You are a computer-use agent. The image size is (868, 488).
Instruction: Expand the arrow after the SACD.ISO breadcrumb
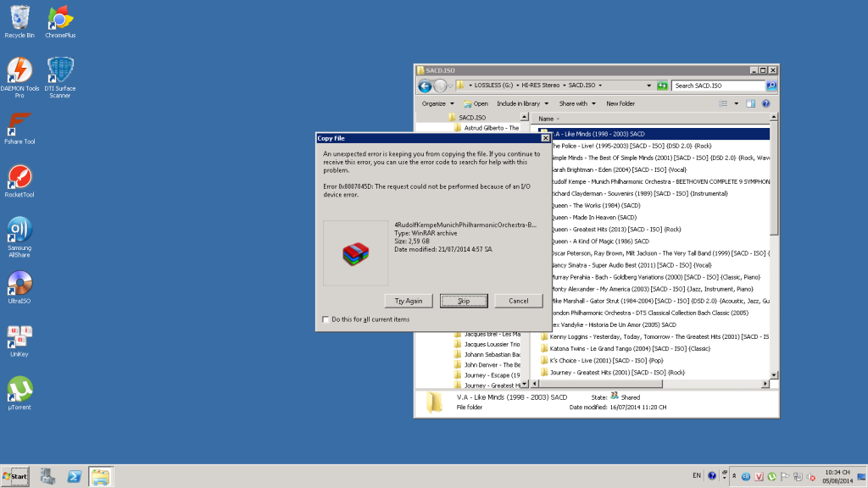(600, 86)
